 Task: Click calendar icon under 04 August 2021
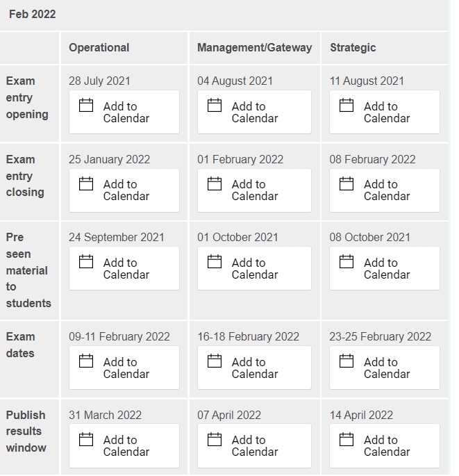215,105
